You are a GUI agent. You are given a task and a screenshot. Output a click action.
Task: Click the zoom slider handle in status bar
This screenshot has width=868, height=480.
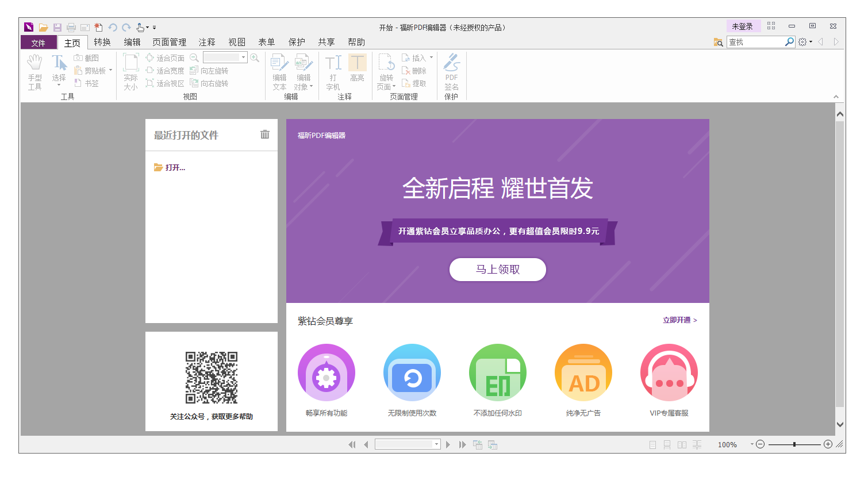point(794,444)
